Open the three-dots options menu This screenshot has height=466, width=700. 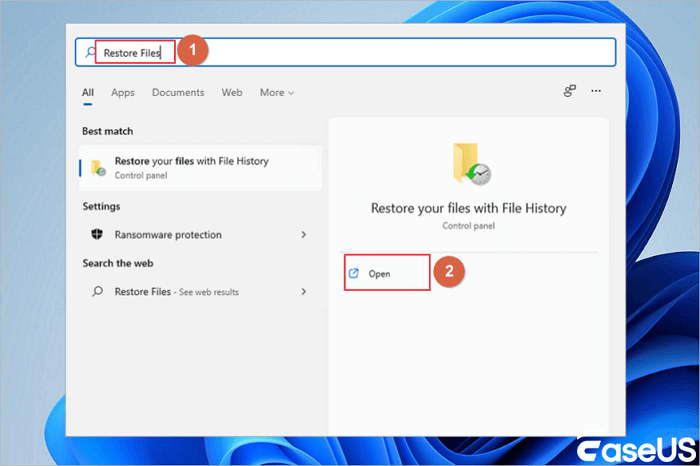click(x=596, y=91)
